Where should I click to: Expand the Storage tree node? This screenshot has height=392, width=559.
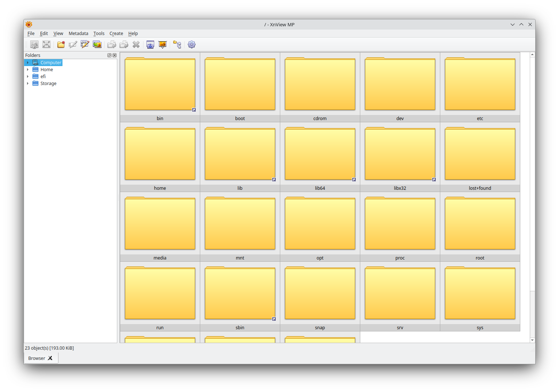[28, 84]
